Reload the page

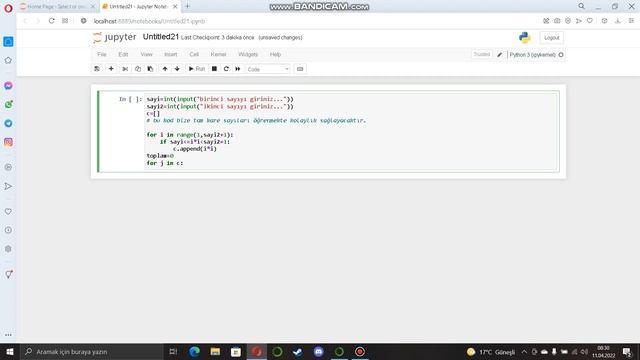click(51, 21)
